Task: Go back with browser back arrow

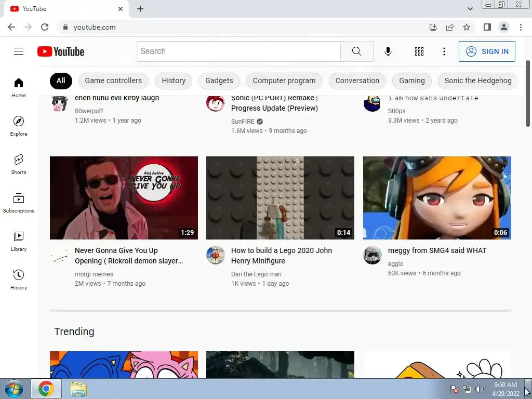Action: coord(11,27)
